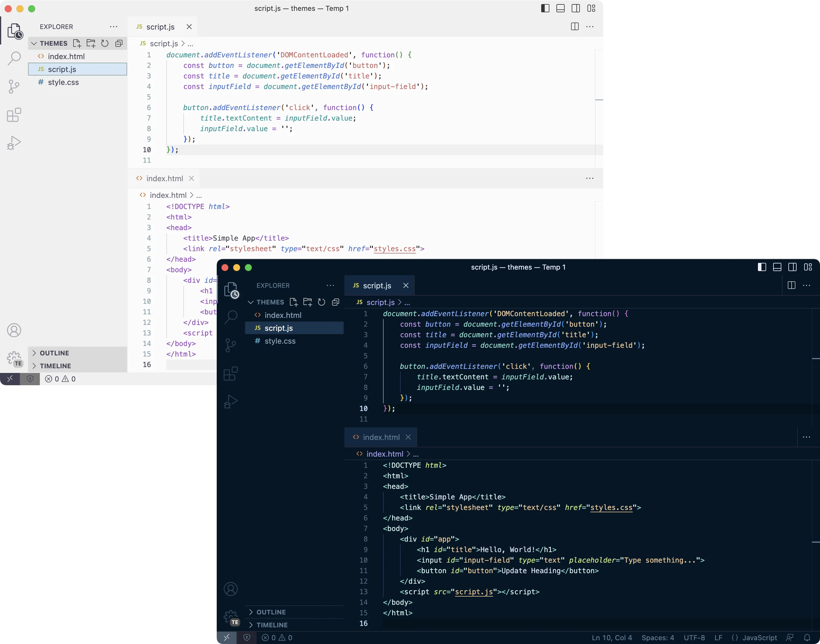Open Extensions view in dark window

(x=230, y=374)
